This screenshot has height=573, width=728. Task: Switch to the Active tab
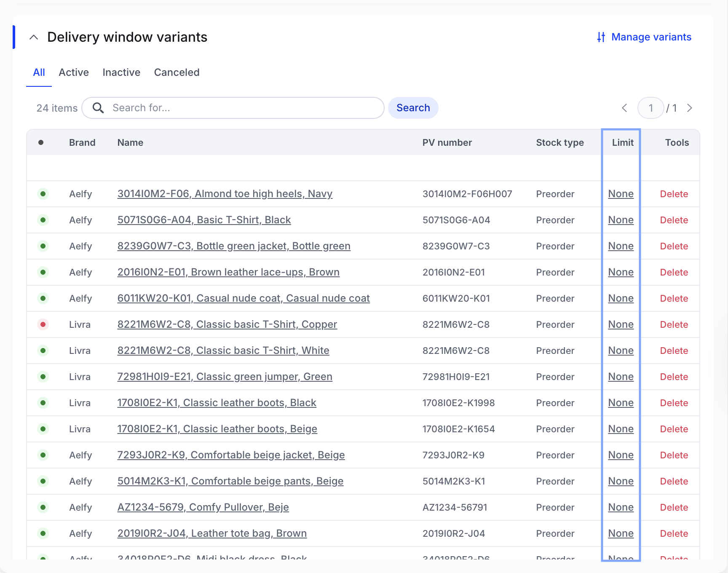[74, 72]
